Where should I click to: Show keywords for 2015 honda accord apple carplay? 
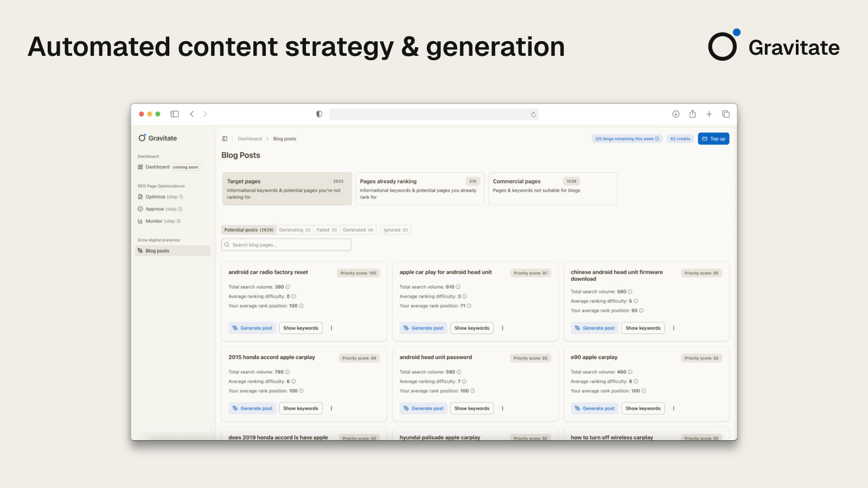tap(301, 408)
